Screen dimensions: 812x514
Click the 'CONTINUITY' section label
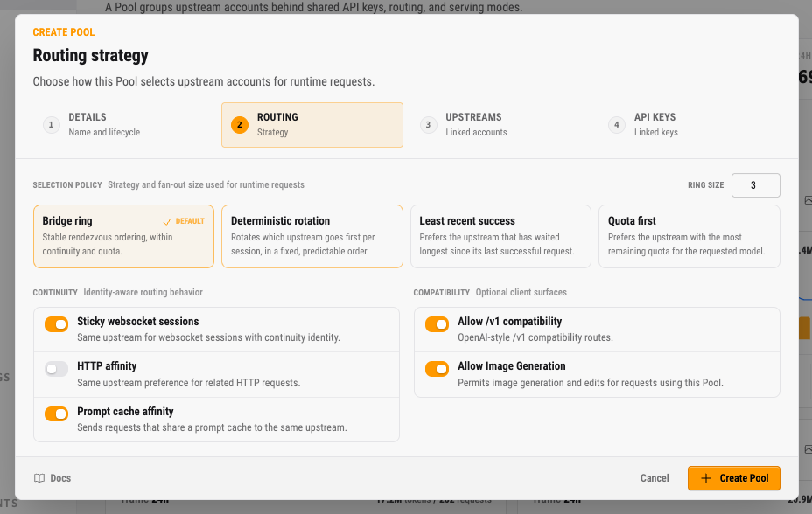click(55, 293)
